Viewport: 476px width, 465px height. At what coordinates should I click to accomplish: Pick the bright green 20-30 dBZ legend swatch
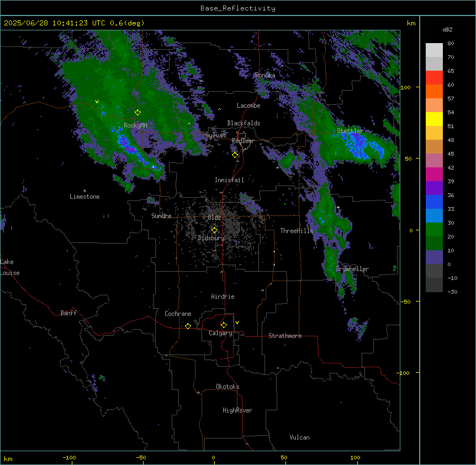[x=434, y=230]
